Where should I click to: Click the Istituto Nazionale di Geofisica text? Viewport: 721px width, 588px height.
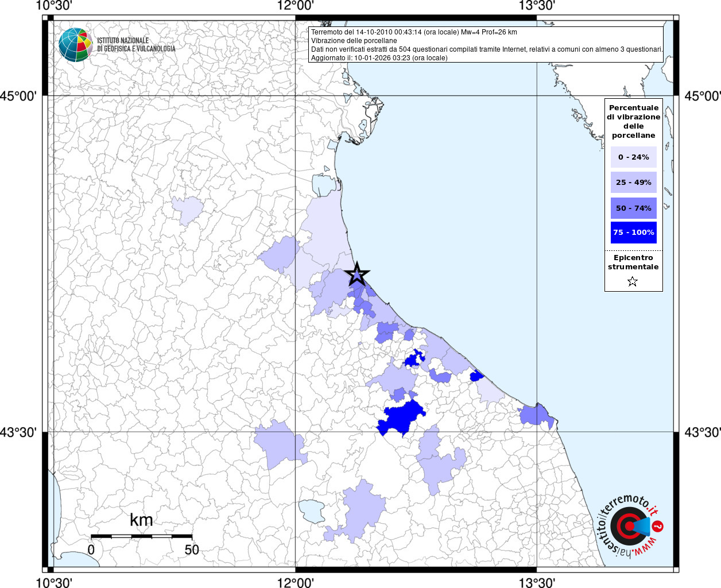click(136, 45)
